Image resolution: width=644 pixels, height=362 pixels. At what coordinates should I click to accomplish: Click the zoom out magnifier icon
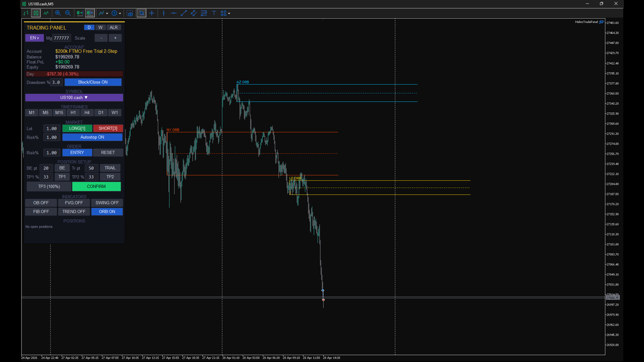68,13
